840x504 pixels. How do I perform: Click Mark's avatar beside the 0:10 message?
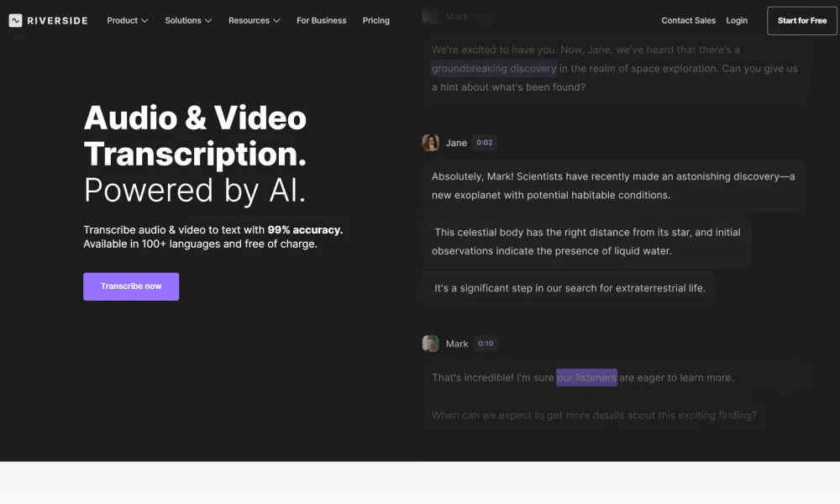[430, 343]
